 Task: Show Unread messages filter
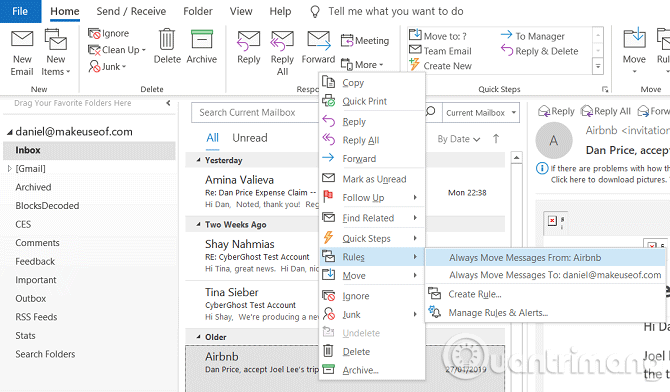coord(250,138)
